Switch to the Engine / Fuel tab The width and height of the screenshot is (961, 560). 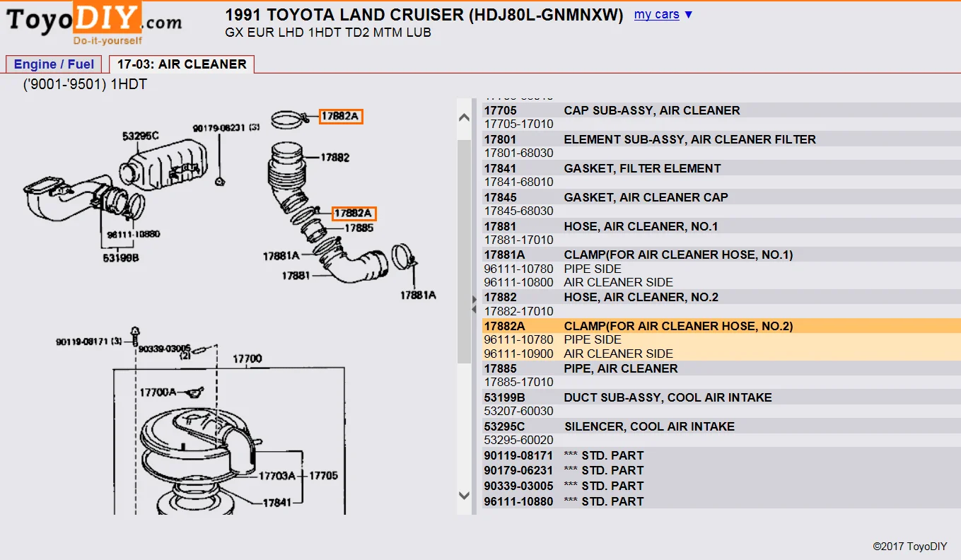click(54, 64)
